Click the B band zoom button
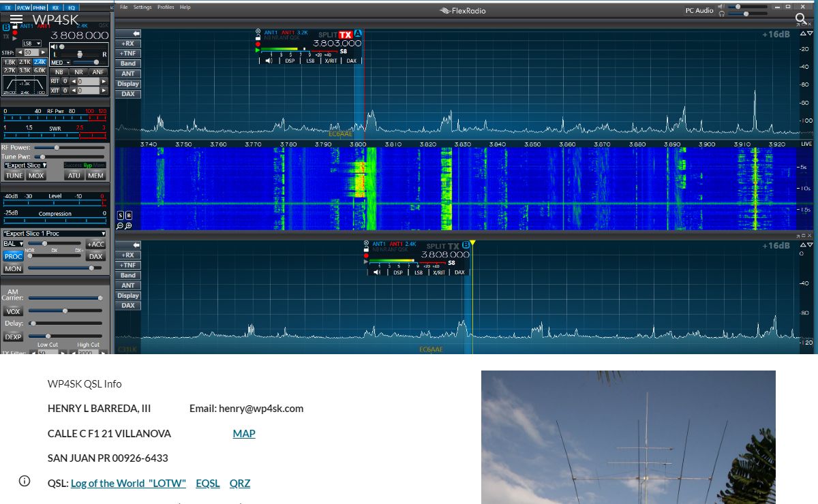The width and height of the screenshot is (818, 504). coord(128,215)
